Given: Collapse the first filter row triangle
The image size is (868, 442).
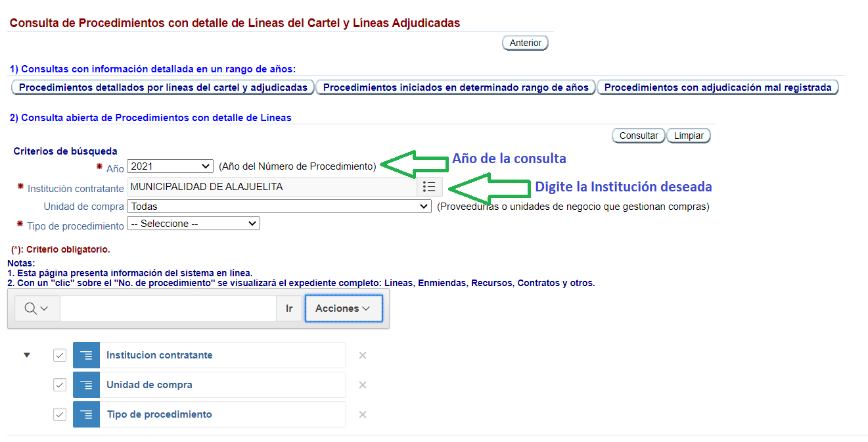Looking at the screenshot, I should coord(26,355).
